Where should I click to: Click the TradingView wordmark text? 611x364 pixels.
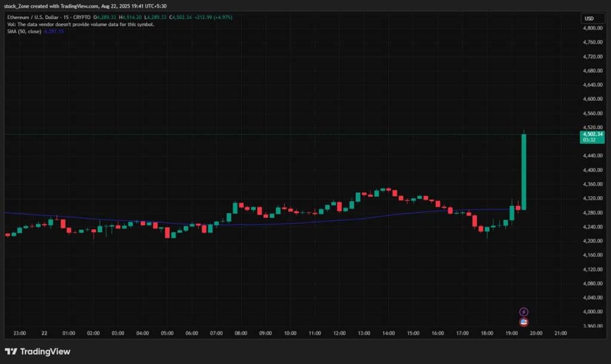point(45,351)
